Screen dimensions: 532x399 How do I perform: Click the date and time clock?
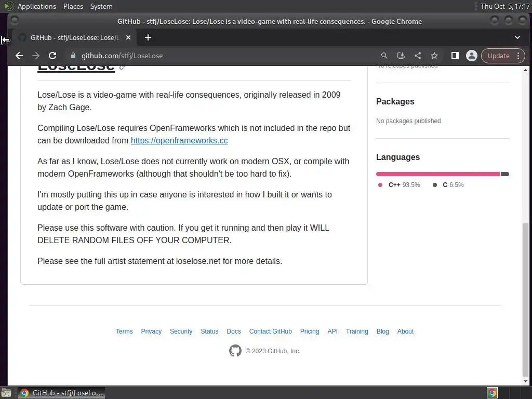(505, 6)
